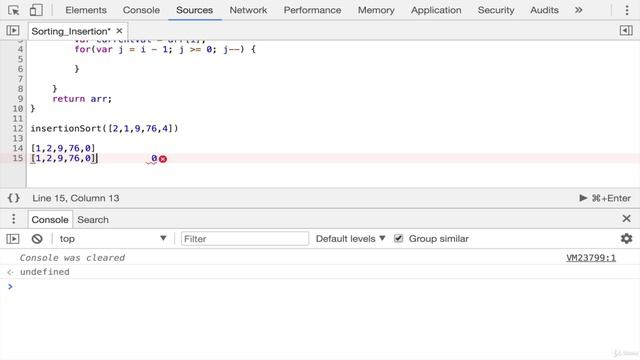
Task: Click the 'Console was cleared' message
Action: [72, 258]
